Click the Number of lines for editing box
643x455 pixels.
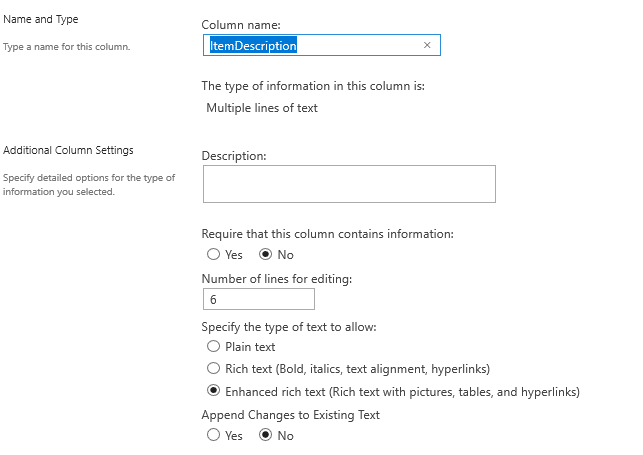(x=259, y=299)
